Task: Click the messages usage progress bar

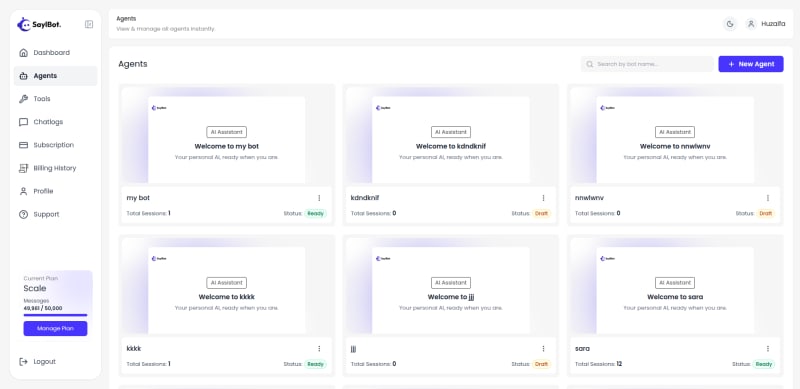Action: pyautogui.click(x=55, y=315)
